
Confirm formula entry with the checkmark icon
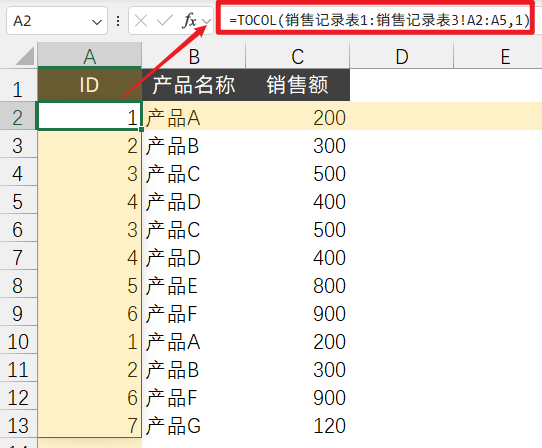pyautogui.click(x=165, y=21)
